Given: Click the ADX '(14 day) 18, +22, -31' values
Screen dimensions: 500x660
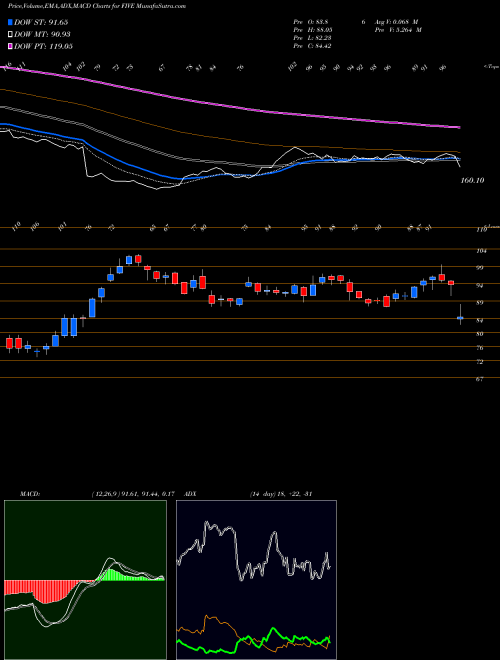Looking at the screenshot, I should (x=280, y=494).
